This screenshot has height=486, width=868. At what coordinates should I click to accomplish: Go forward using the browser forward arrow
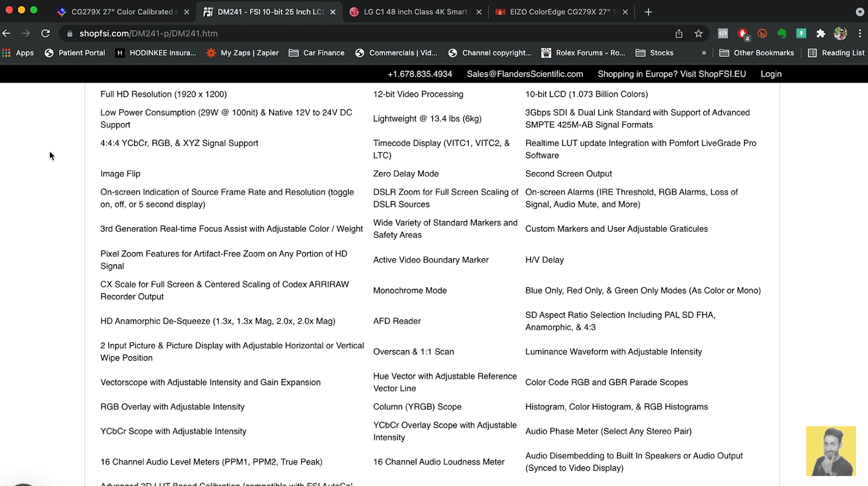pos(25,34)
